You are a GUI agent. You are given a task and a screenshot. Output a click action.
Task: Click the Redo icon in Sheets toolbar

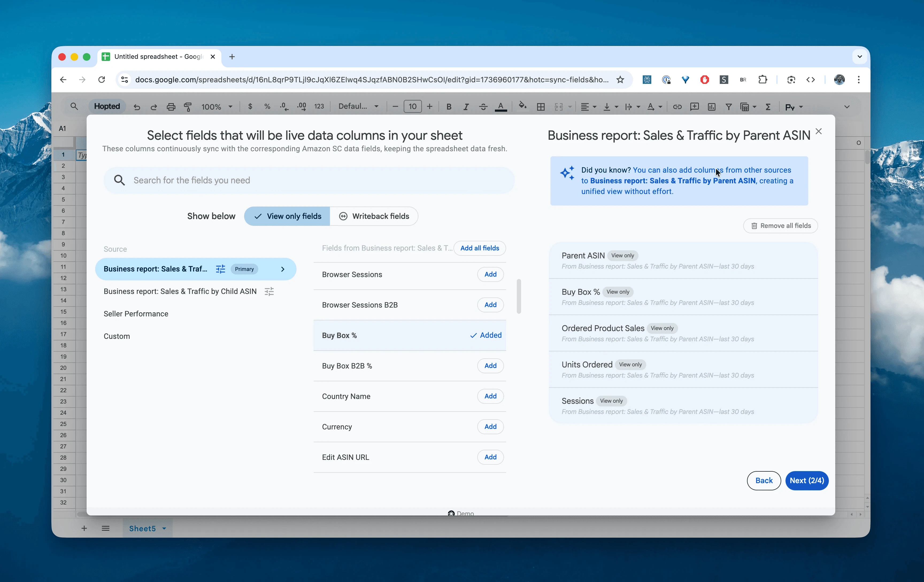[x=153, y=107]
